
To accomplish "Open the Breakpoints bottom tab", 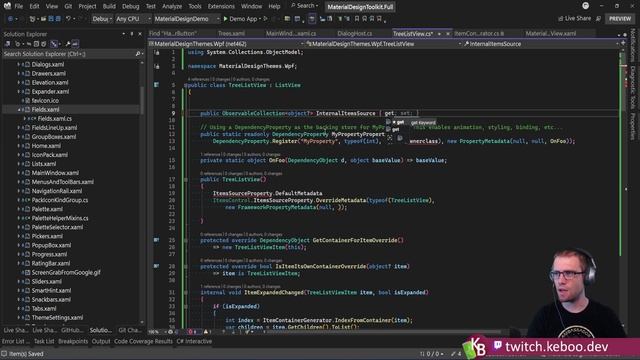I will coord(73,341).
